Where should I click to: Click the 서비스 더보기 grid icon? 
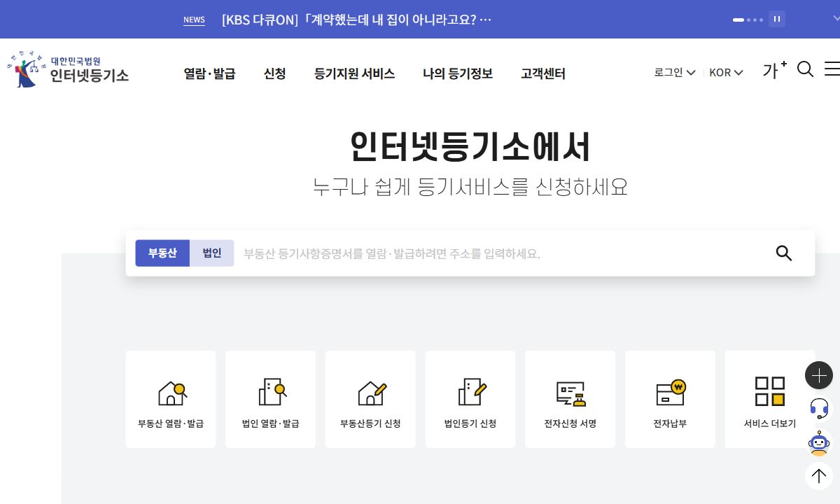(770, 391)
